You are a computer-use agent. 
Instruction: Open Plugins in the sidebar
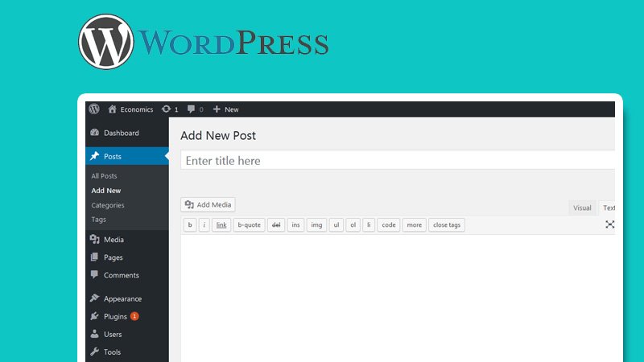pos(127,316)
